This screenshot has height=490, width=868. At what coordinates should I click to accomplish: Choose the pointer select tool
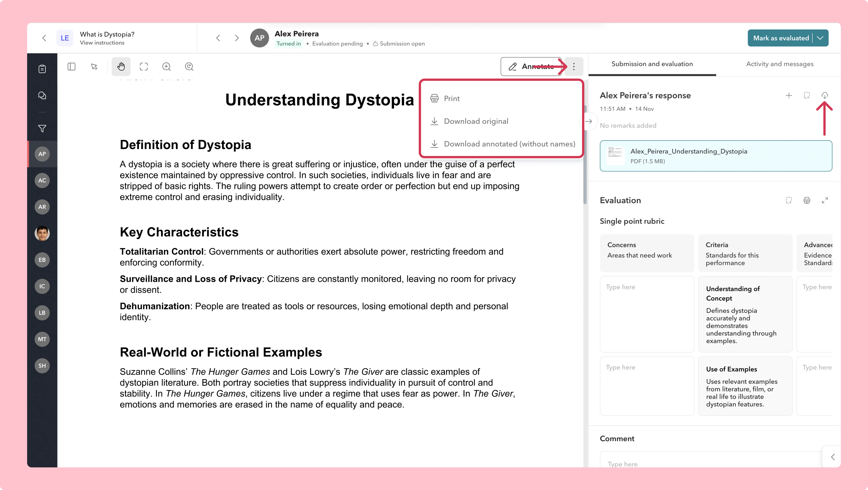[94, 66]
